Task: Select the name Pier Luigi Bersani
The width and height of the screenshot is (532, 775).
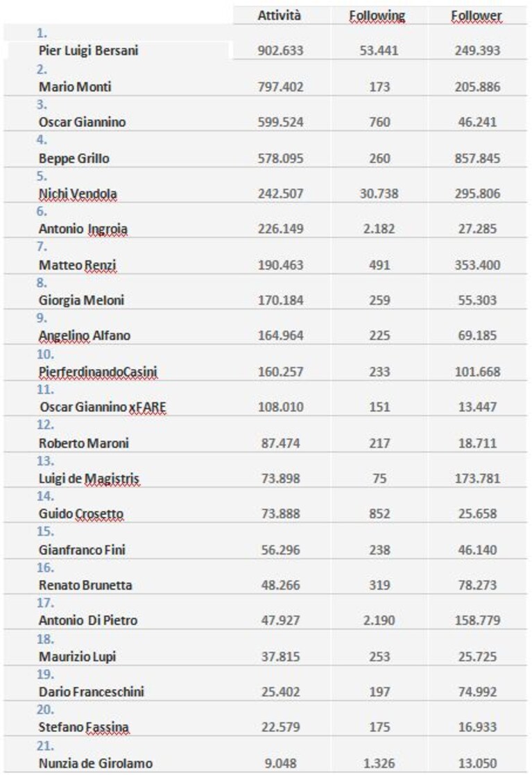Action: click(88, 51)
